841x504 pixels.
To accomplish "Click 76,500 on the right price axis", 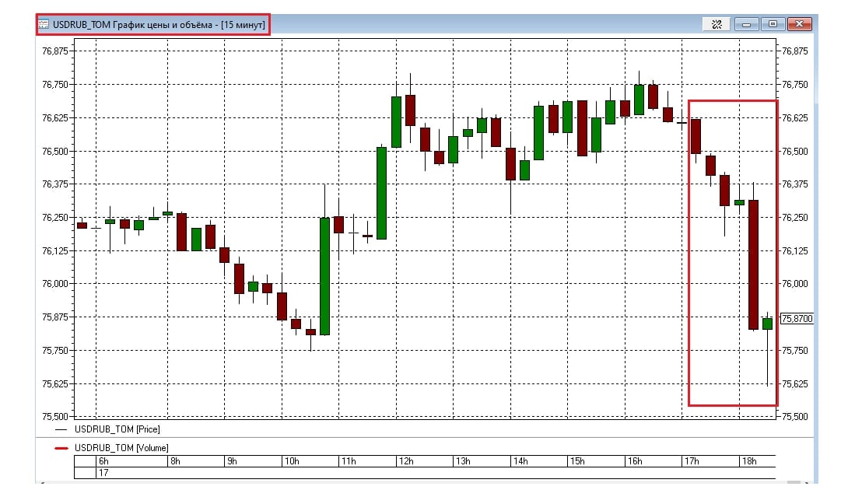I will (x=795, y=151).
